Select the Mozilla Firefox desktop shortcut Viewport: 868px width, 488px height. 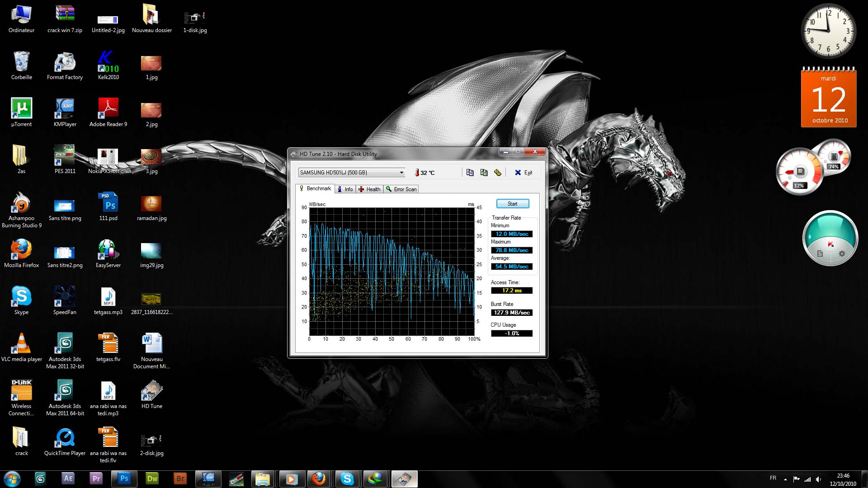(21, 253)
